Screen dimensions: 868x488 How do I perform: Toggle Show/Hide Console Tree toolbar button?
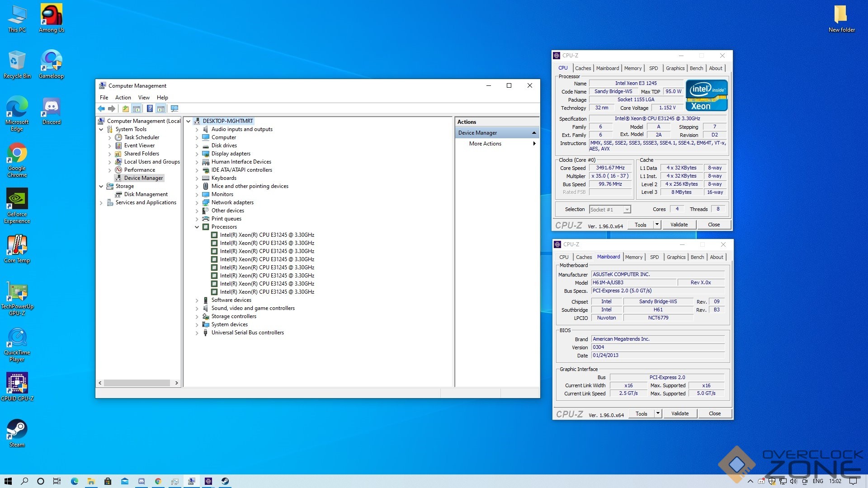pyautogui.click(x=137, y=108)
